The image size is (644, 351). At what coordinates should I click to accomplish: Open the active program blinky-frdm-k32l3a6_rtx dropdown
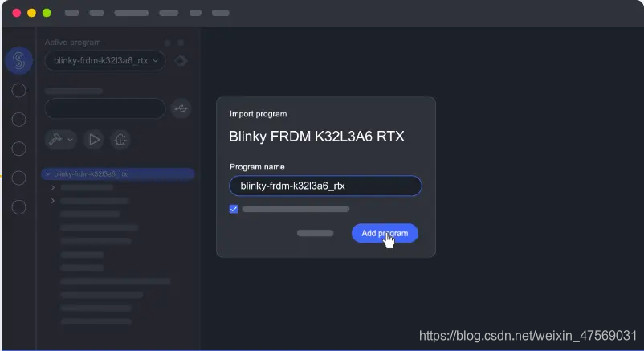click(x=105, y=61)
